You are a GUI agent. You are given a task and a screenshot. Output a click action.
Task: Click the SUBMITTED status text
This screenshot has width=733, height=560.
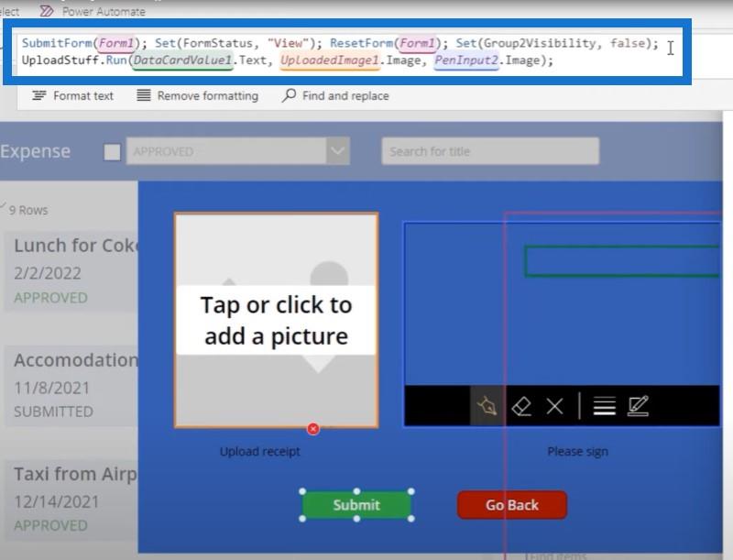pyautogui.click(x=53, y=412)
